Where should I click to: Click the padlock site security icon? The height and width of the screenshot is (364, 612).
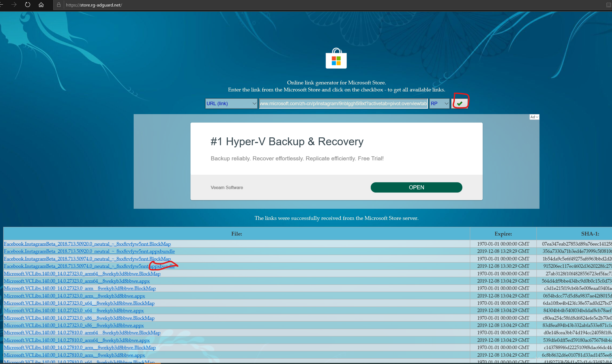(59, 5)
